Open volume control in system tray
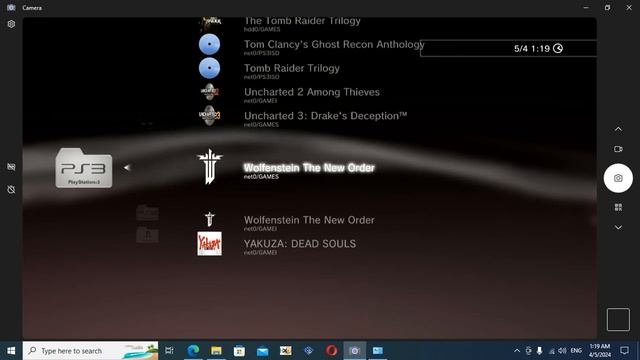 click(x=562, y=351)
